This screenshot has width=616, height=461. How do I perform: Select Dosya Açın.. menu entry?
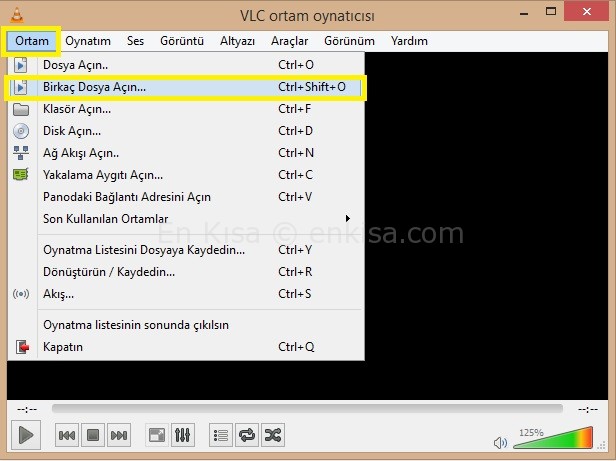(x=185, y=65)
